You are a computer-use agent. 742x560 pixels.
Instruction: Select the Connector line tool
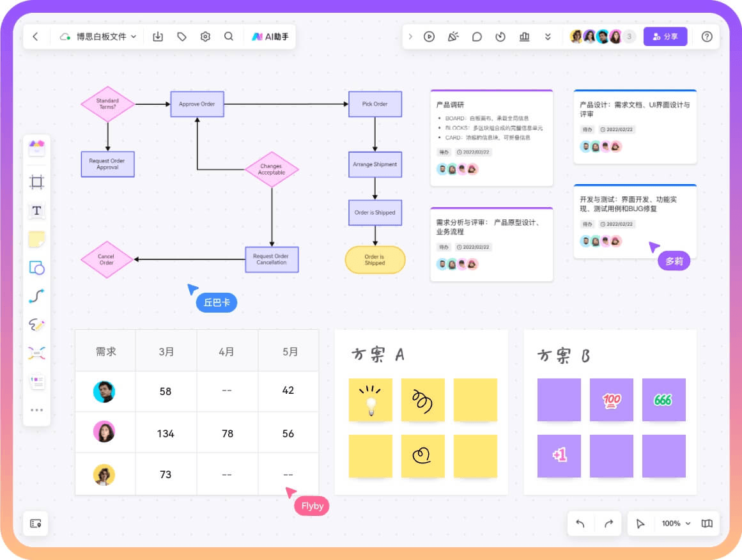36,296
